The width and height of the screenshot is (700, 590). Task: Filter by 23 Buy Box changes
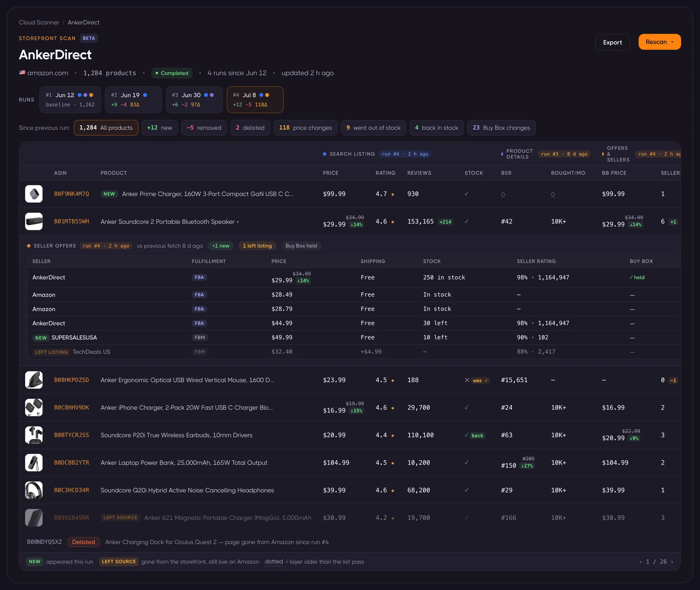[x=501, y=128]
